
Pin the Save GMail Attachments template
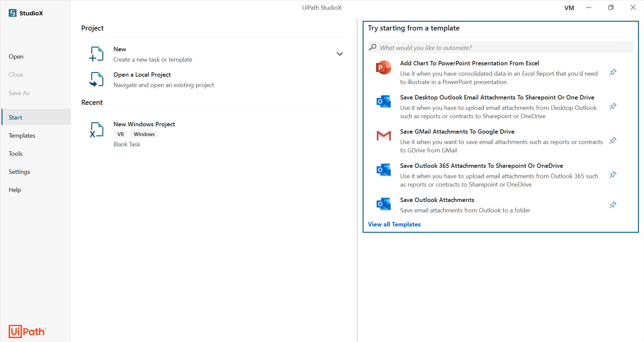[x=613, y=141]
